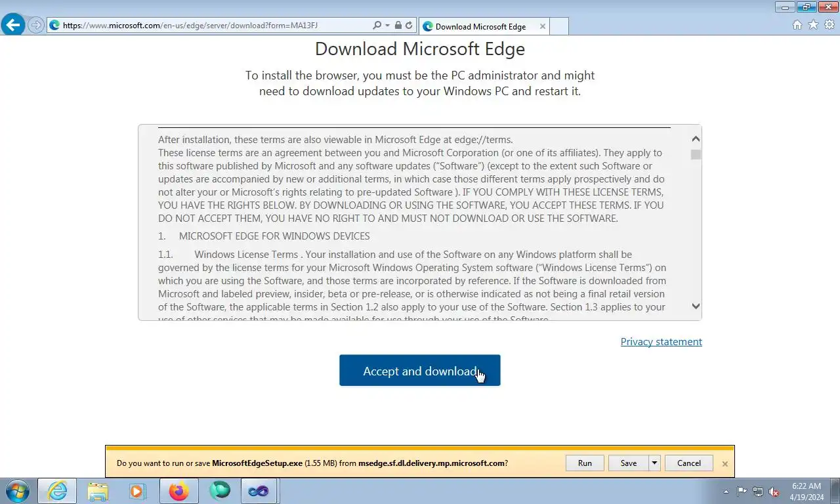Viewport: 840px width, 504px height.
Task: Click the address bar search magnifier icon
Action: coord(376,26)
